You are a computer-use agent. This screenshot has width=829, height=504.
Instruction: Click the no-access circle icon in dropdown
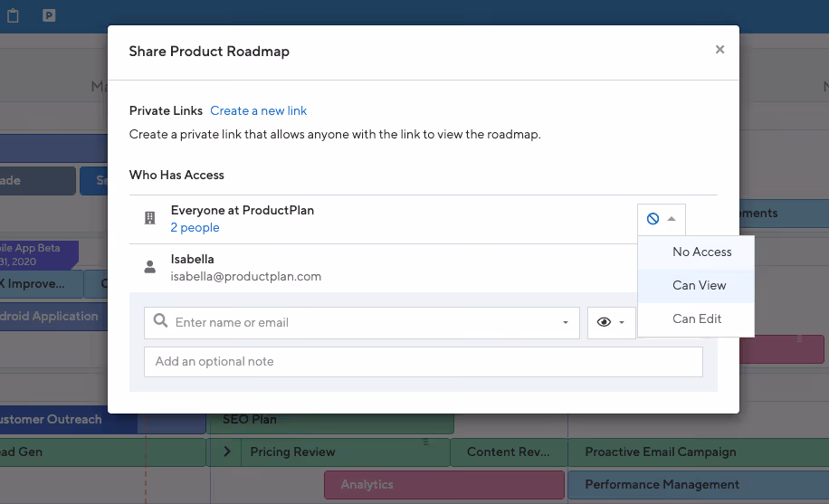point(653,218)
